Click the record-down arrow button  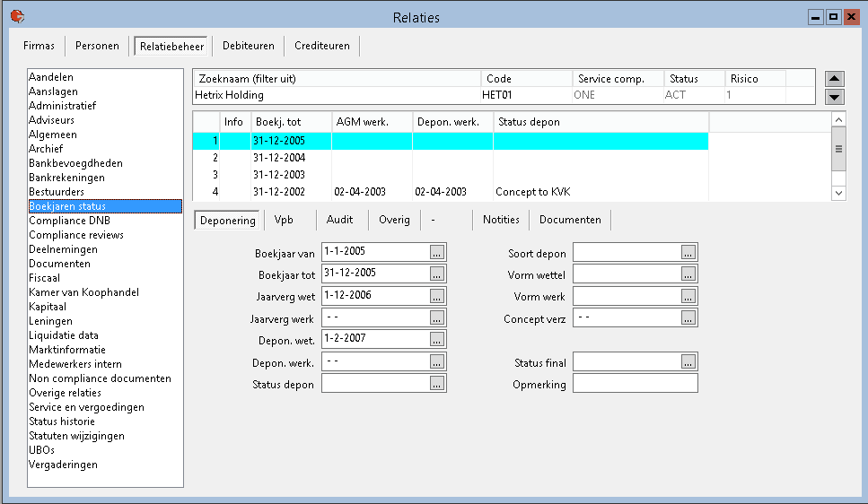pyautogui.click(x=834, y=97)
